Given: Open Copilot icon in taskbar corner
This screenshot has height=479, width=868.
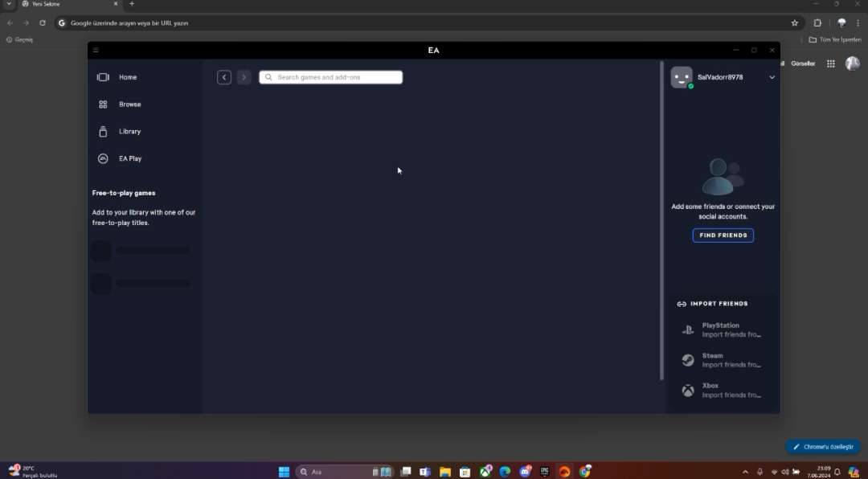Looking at the screenshot, I should click(854, 472).
